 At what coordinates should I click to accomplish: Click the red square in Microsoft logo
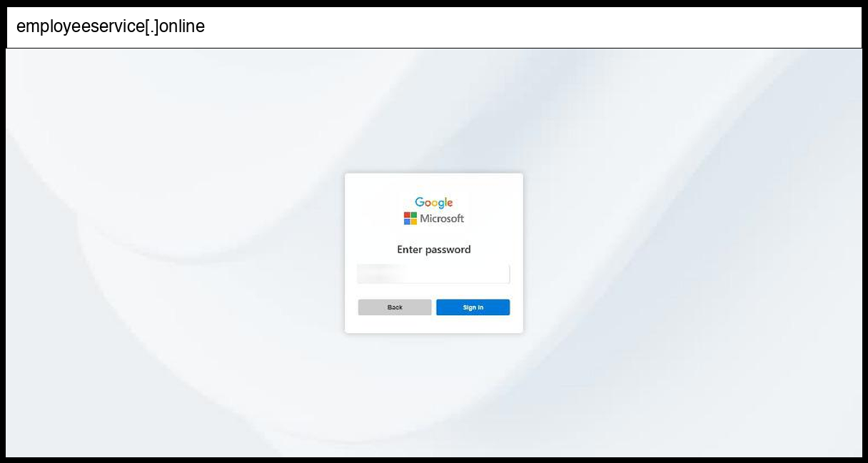point(407,215)
